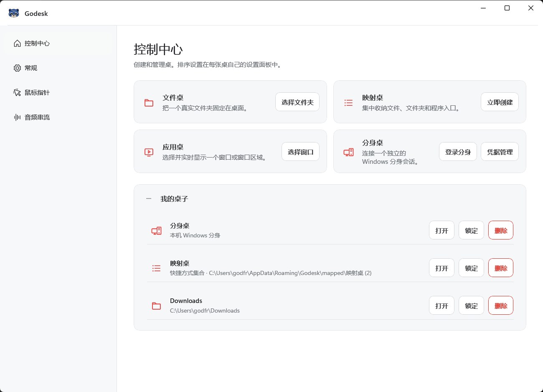This screenshot has width=543, height=392.
Task: Maximize the Godesk window
Action: [507, 8]
